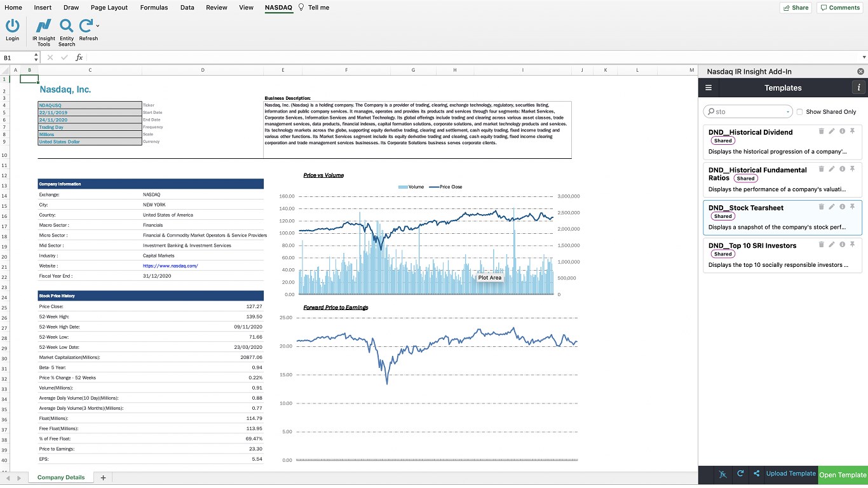The image size is (868, 488).
Task: Click the remove formulas fx icon in add-in footer
Action: (723, 474)
